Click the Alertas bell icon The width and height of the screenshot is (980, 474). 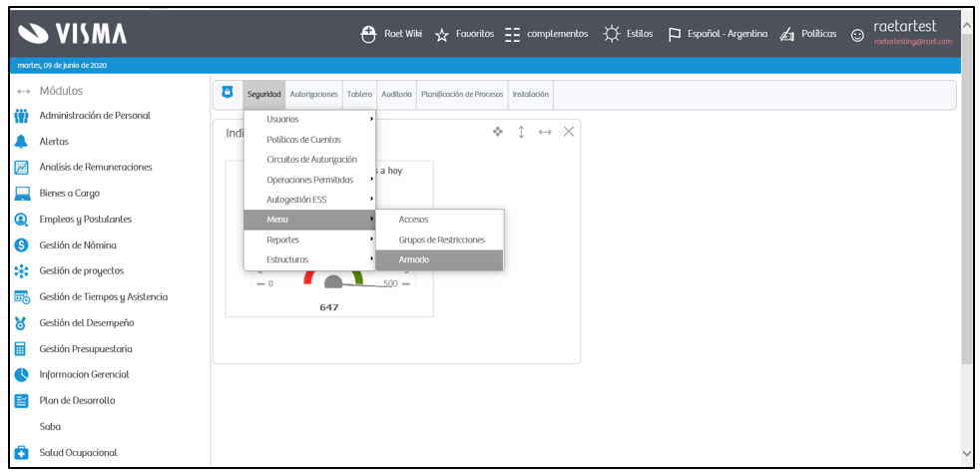[22, 142]
